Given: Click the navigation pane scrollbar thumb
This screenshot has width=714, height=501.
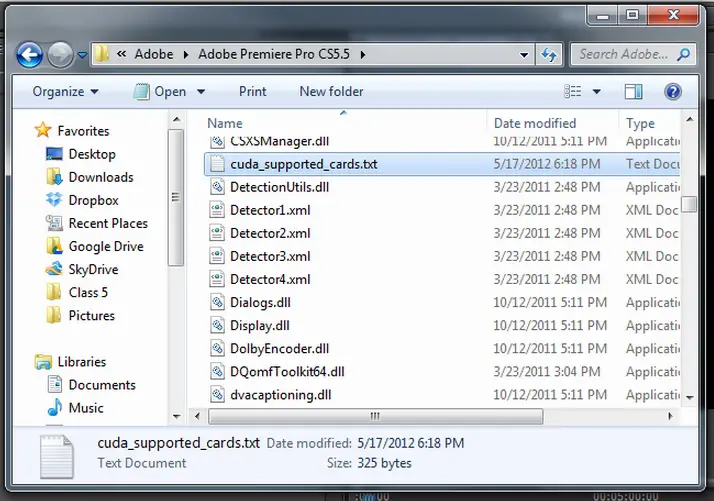Looking at the screenshot, I should 176,197.
